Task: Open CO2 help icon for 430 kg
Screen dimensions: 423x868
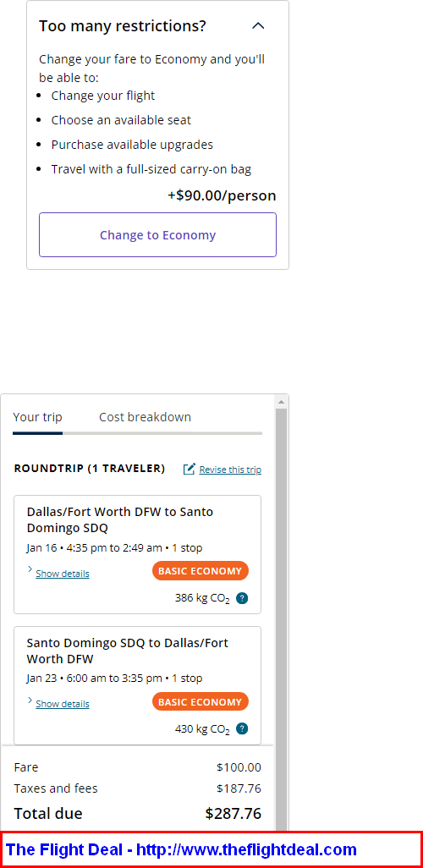Action: (241, 728)
